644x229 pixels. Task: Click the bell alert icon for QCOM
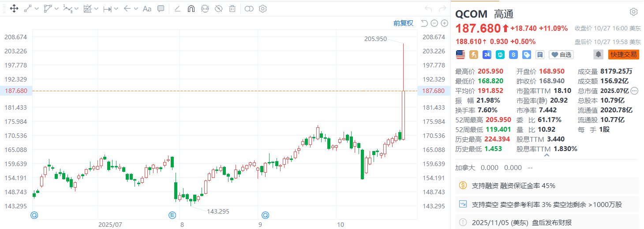pos(599,55)
